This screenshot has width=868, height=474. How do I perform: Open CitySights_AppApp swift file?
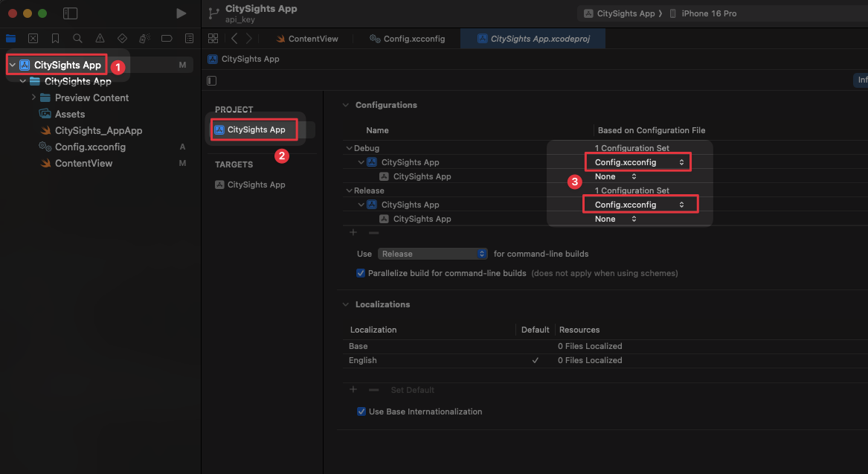point(98,131)
